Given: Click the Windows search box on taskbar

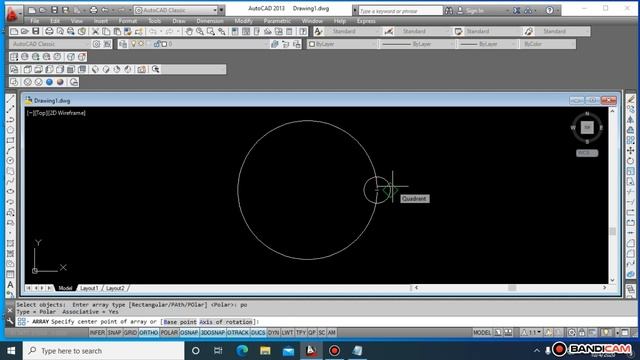Looking at the screenshot, I should coord(104,351).
